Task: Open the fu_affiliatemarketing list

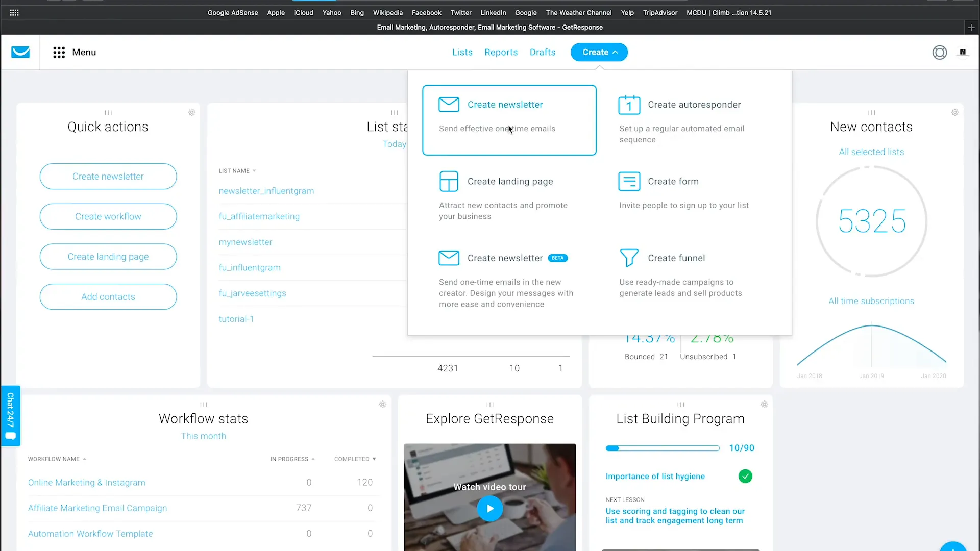Action: [259, 216]
